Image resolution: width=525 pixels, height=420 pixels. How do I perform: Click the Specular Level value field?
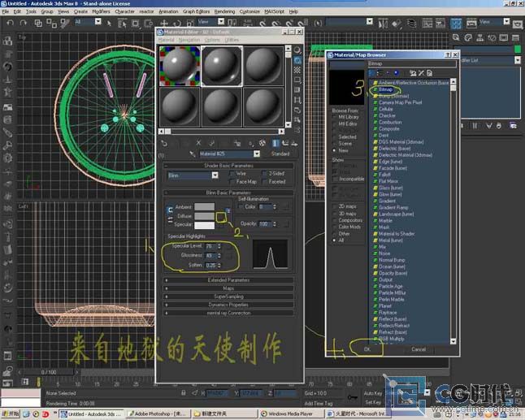click(x=210, y=246)
